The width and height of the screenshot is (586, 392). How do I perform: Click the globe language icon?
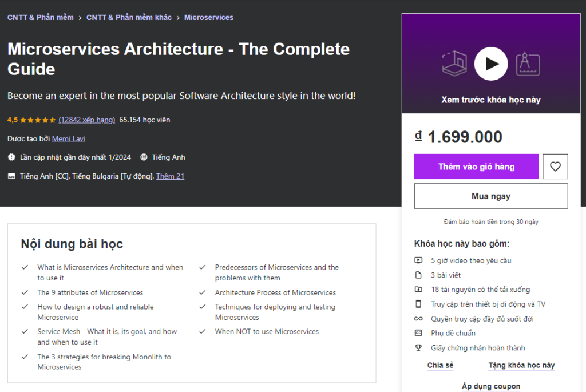144,157
